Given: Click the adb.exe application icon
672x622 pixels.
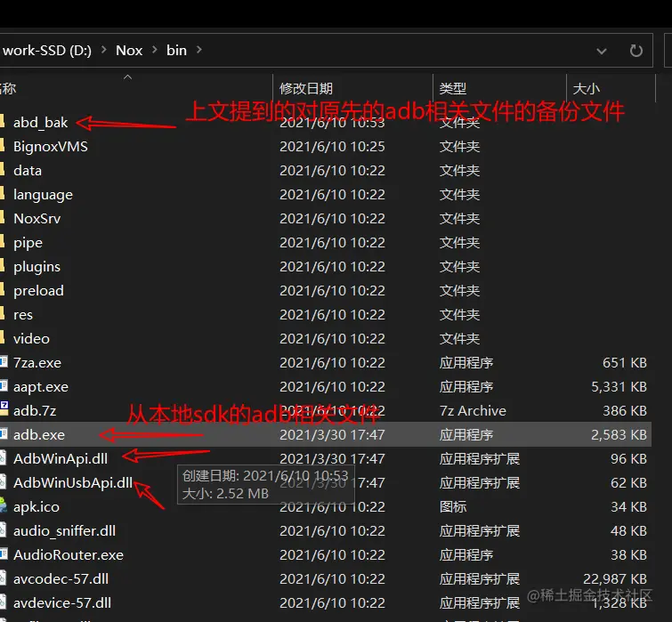Looking at the screenshot, I should 4,434.
